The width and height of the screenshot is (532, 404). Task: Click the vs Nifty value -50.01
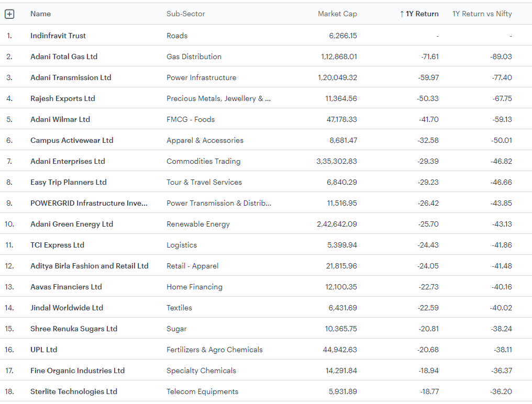[x=502, y=140]
